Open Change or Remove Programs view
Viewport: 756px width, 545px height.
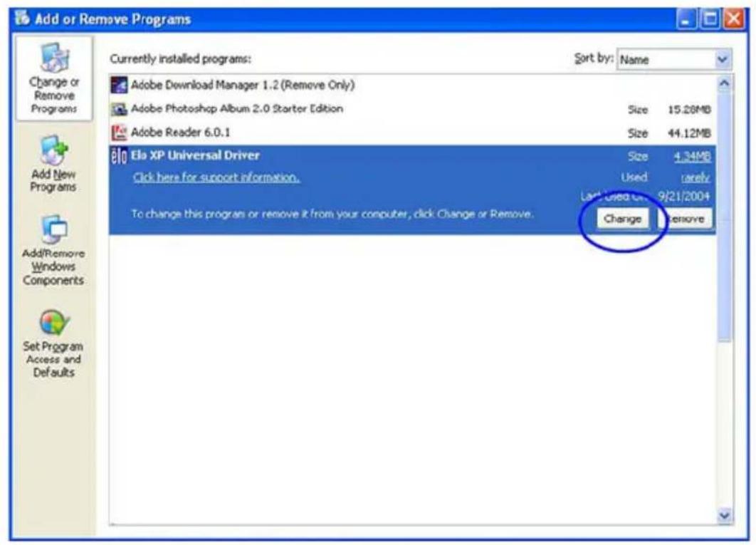tap(53, 78)
